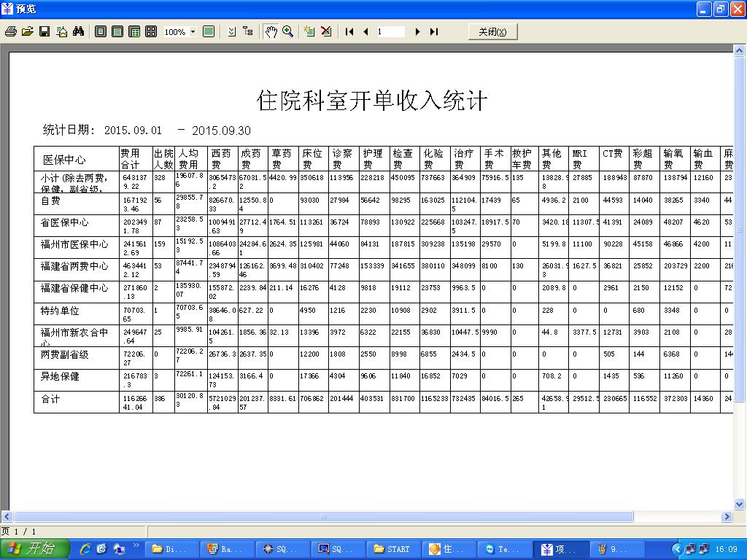Click the 16:09 system clock
The image size is (747, 560).
tap(726, 550)
